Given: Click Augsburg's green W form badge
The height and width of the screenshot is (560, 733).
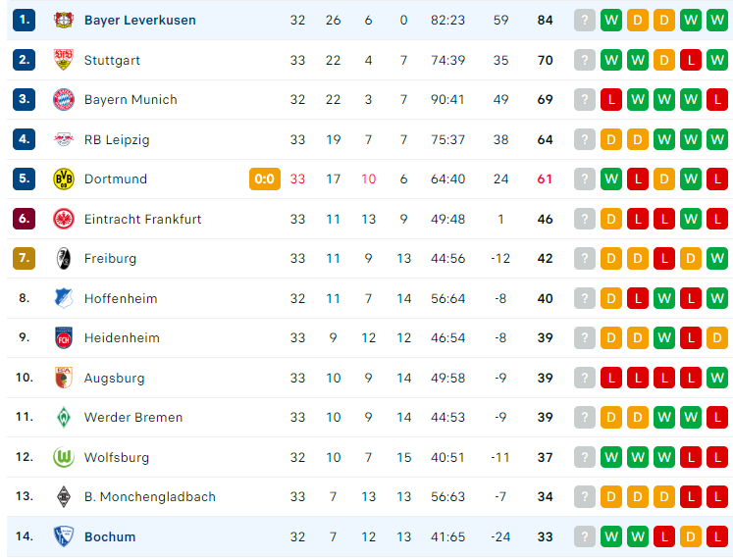Looking at the screenshot, I should pyautogui.click(x=717, y=378).
